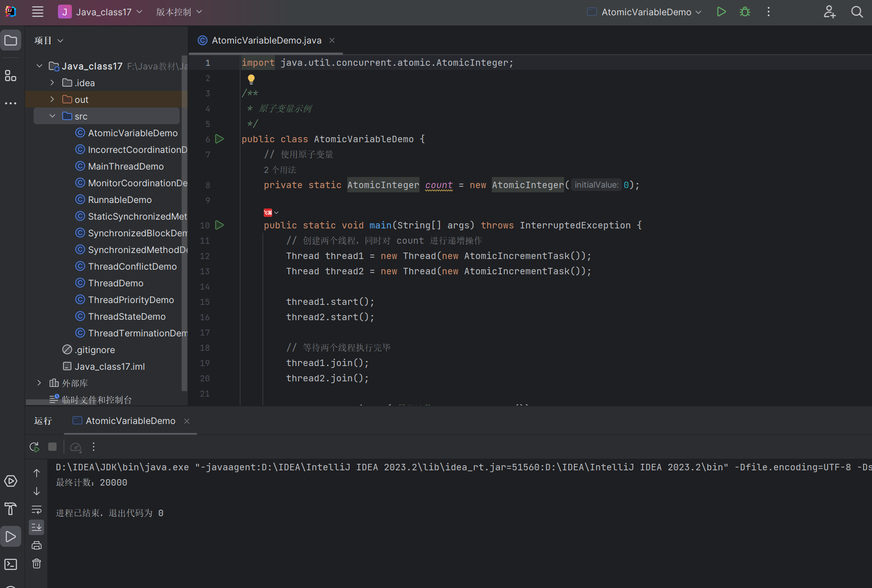This screenshot has width=872, height=588.
Task: Collapse the Java_class17 root folder
Action: pos(39,66)
